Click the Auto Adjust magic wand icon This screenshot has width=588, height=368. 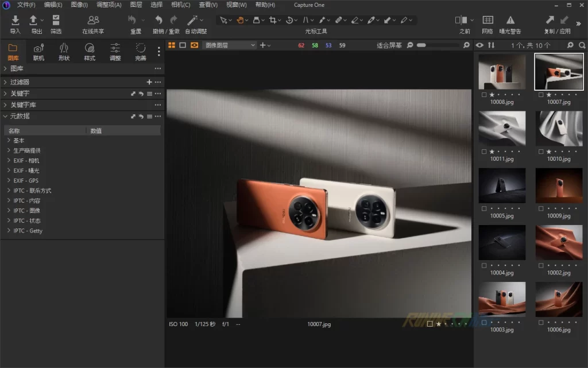(x=192, y=20)
